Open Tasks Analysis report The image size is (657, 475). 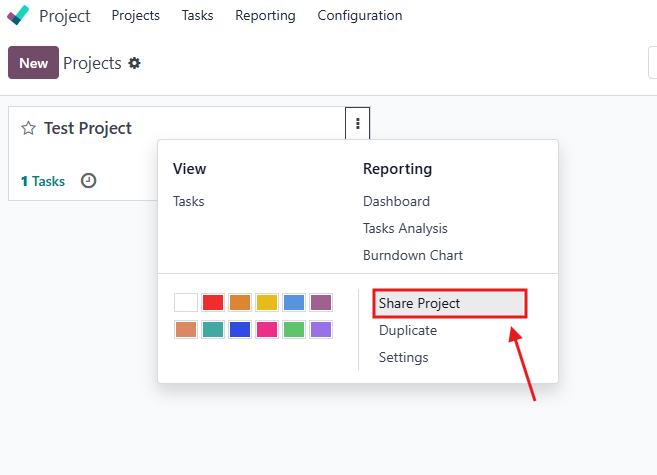405,228
